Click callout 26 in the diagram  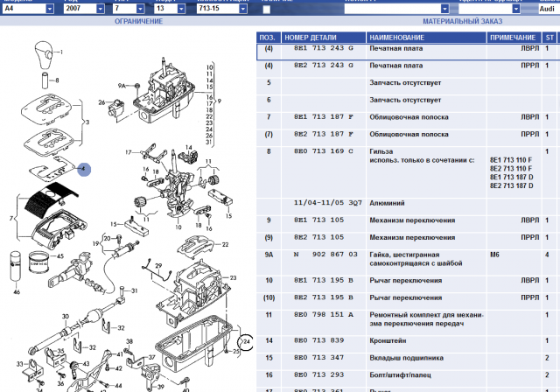tap(102, 102)
